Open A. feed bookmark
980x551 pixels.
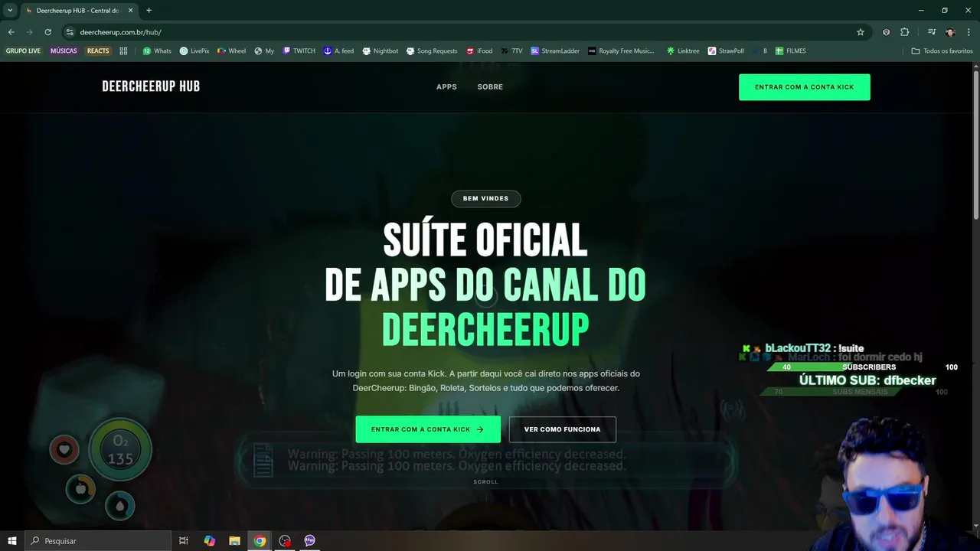pyautogui.click(x=338, y=51)
